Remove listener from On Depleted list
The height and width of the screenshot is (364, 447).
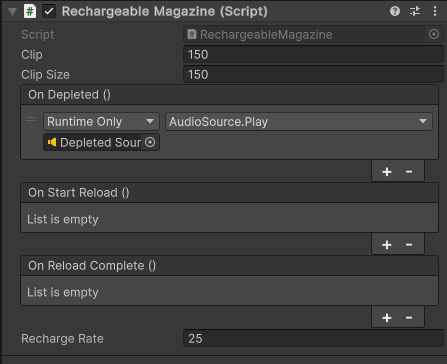click(409, 172)
